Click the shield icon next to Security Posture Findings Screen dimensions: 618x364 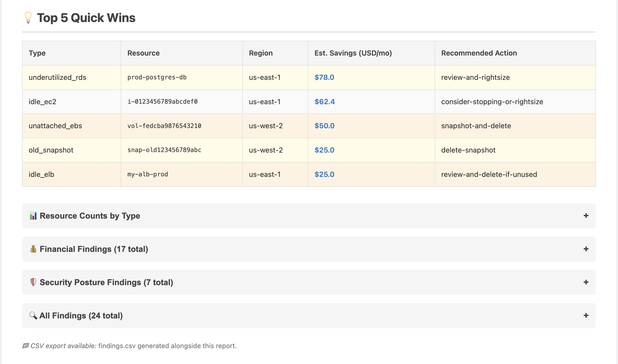pos(33,282)
